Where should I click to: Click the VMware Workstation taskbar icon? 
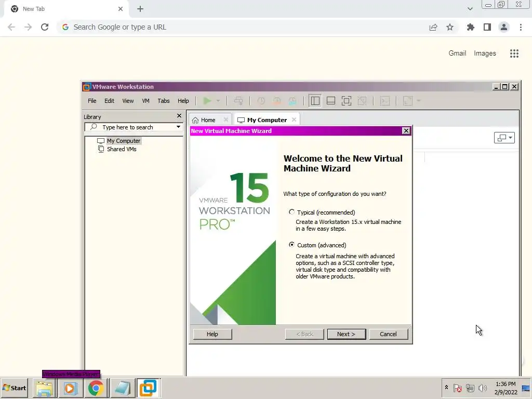coord(148,388)
